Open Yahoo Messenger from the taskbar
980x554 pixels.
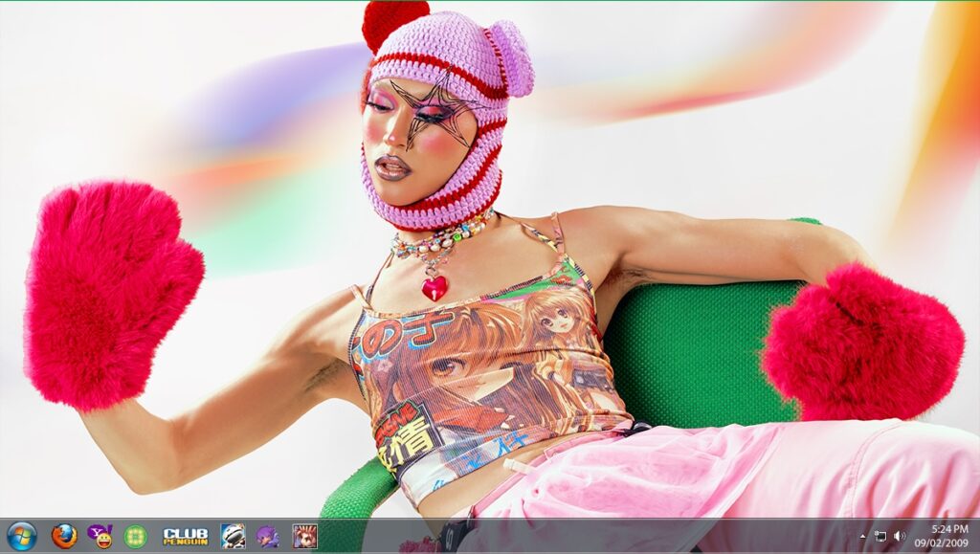(100, 536)
